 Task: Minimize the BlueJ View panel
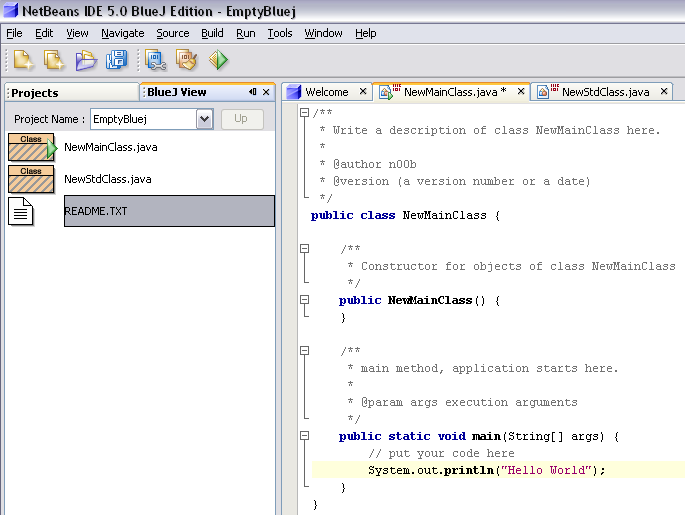(x=253, y=92)
